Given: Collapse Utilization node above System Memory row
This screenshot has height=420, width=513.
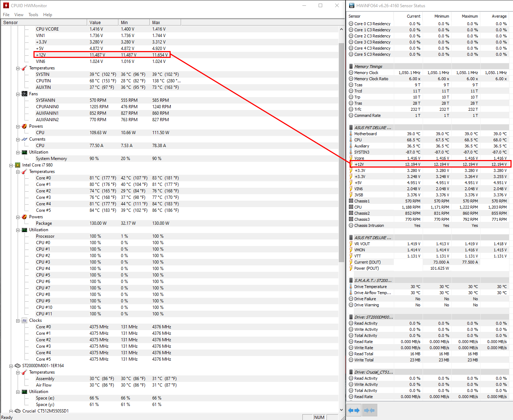Looking at the screenshot, I should (18, 152).
